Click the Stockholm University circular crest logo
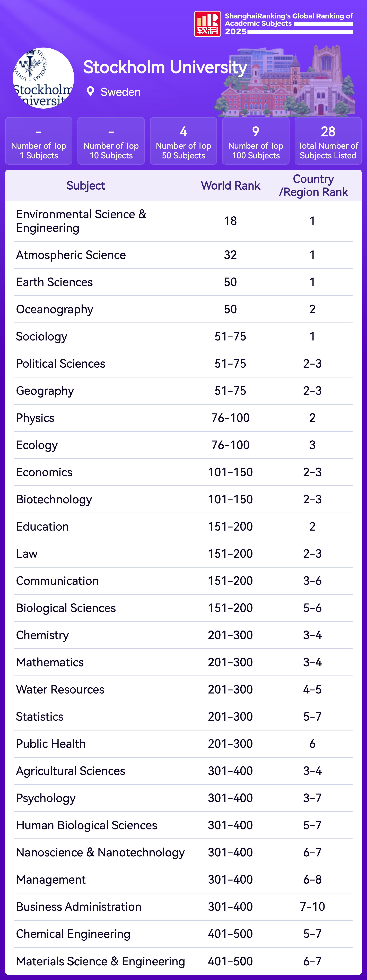Viewport: 367px width, 980px height. [x=43, y=78]
